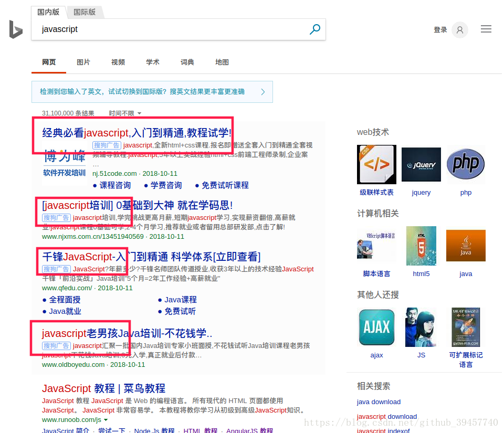Viewport: 504px width, 433px height.
Task: Click the magnifier search icon
Action: [x=314, y=29]
